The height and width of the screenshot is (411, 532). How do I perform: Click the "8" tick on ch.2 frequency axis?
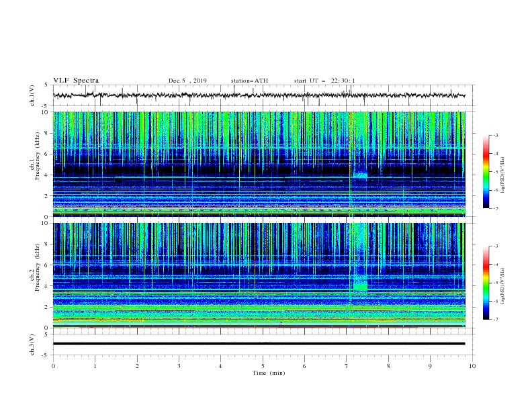coord(46,244)
